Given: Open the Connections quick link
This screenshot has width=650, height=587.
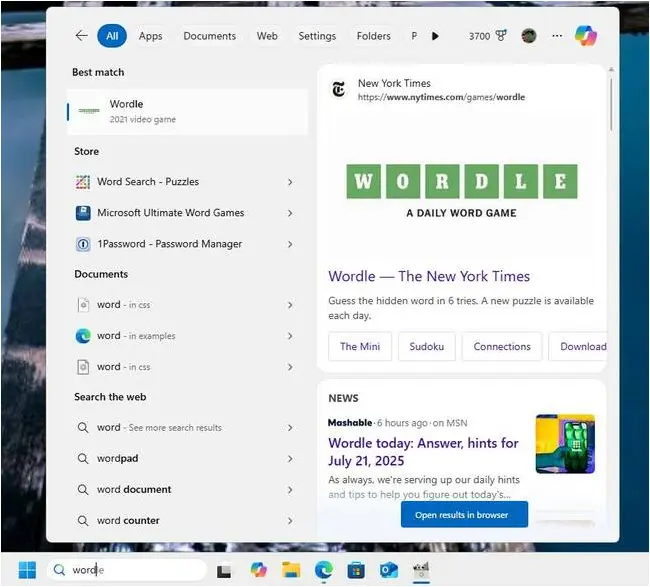Looking at the screenshot, I should [502, 347].
